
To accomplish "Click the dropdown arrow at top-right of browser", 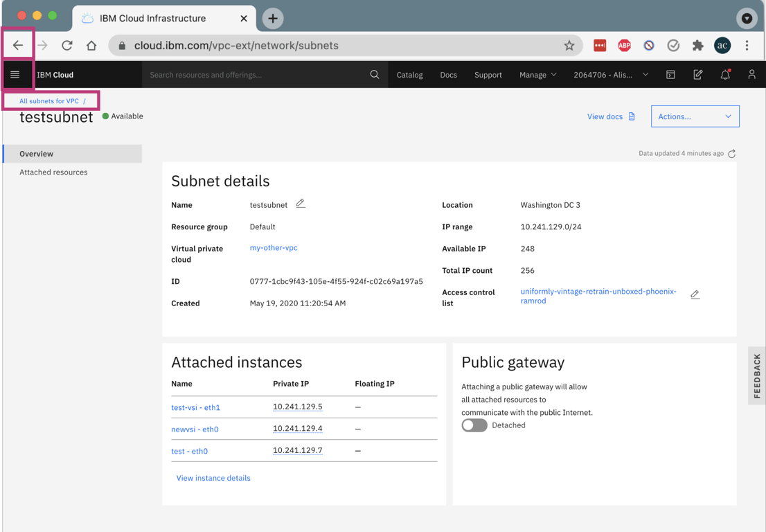I will tap(747, 19).
